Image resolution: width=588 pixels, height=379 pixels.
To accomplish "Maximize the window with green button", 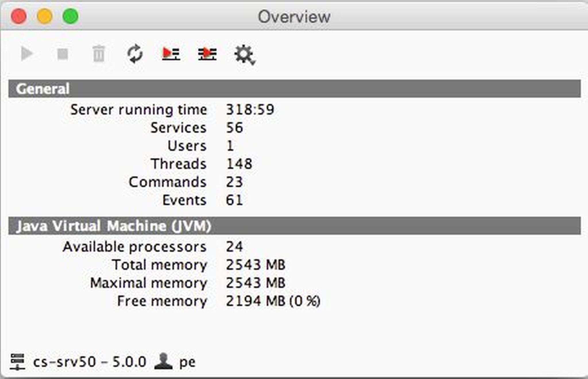I will coord(71,16).
